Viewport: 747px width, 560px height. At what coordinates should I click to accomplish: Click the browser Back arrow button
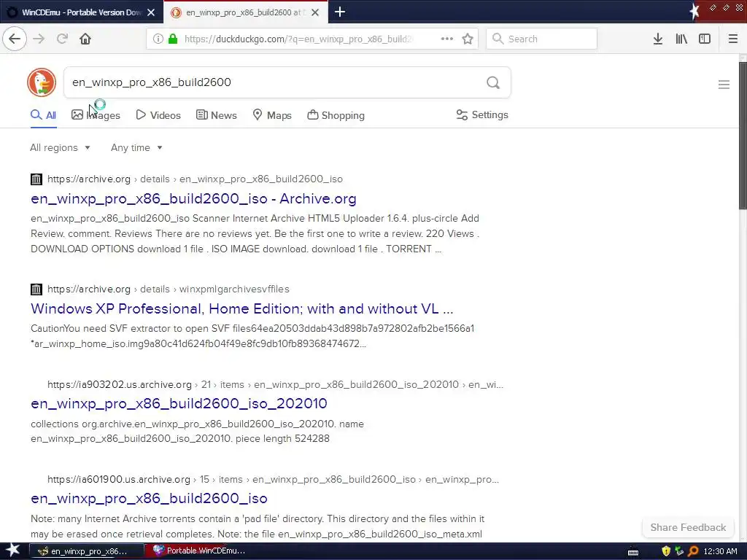point(15,39)
